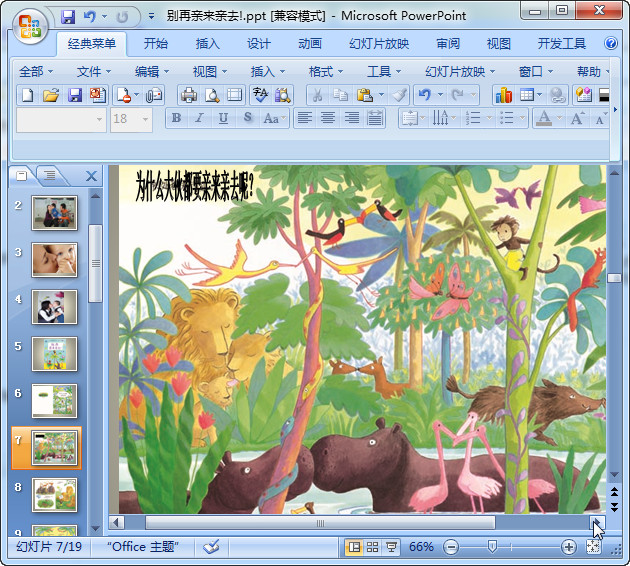Go to the previous slide double arrow

click(x=614, y=491)
